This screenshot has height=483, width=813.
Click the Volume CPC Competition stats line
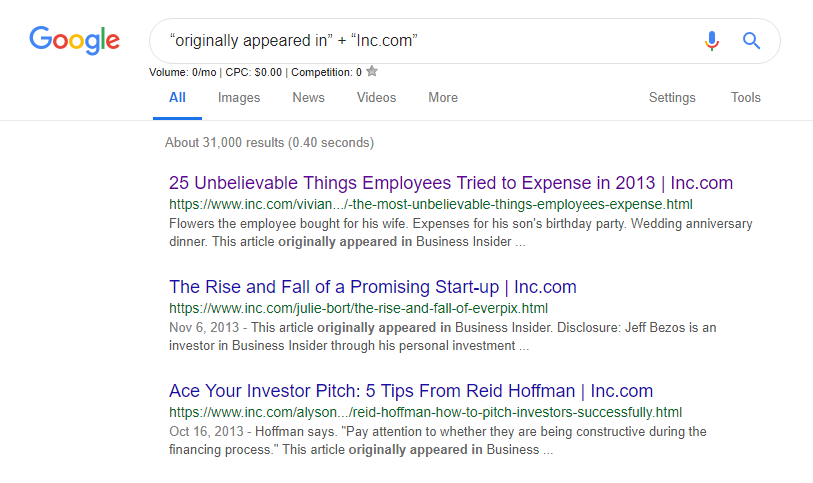coord(255,72)
